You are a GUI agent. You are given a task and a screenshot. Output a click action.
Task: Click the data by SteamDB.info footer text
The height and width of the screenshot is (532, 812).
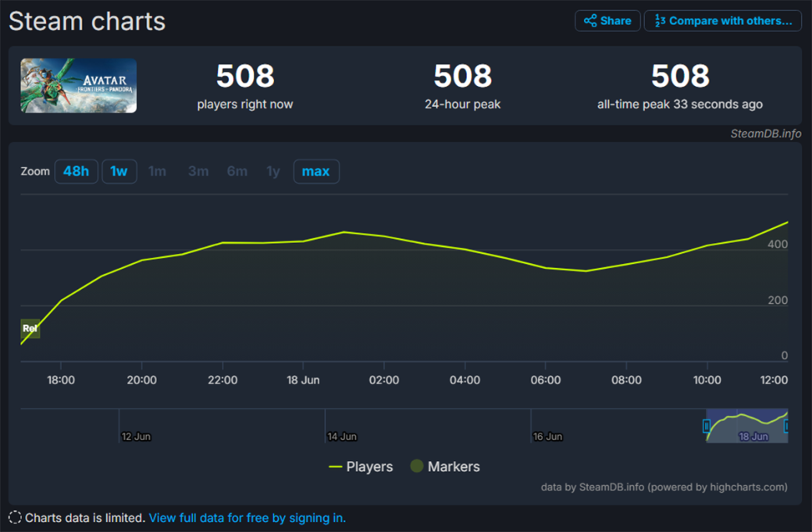(664, 487)
